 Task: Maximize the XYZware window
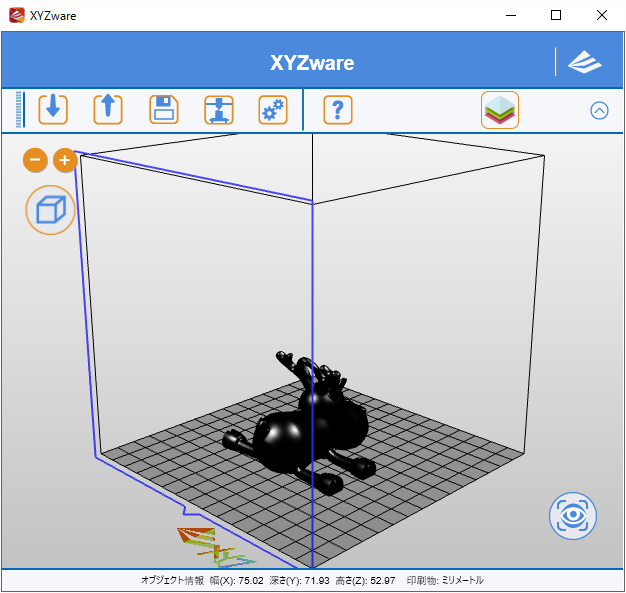coord(556,16)
